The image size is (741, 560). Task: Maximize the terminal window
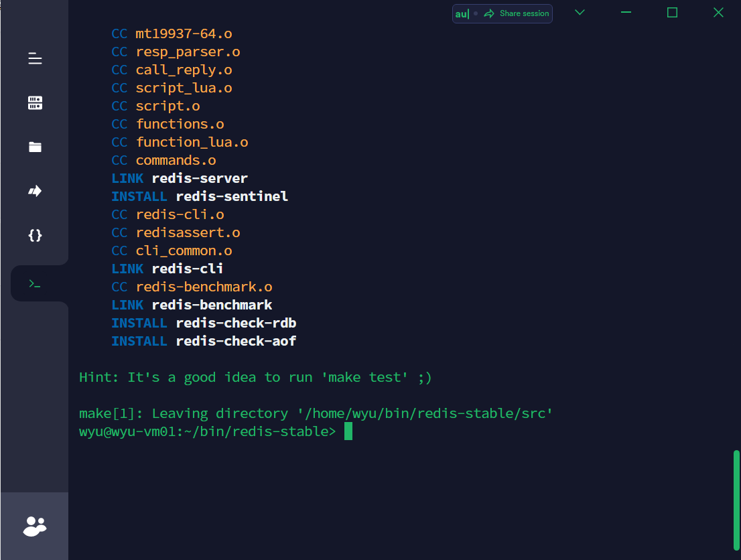click(x=672, y=12)
